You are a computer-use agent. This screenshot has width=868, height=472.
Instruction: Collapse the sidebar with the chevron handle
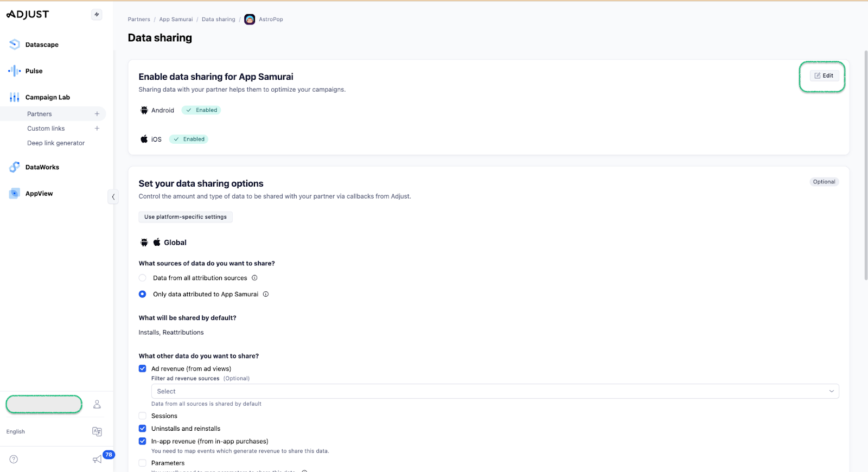point(113,196)
